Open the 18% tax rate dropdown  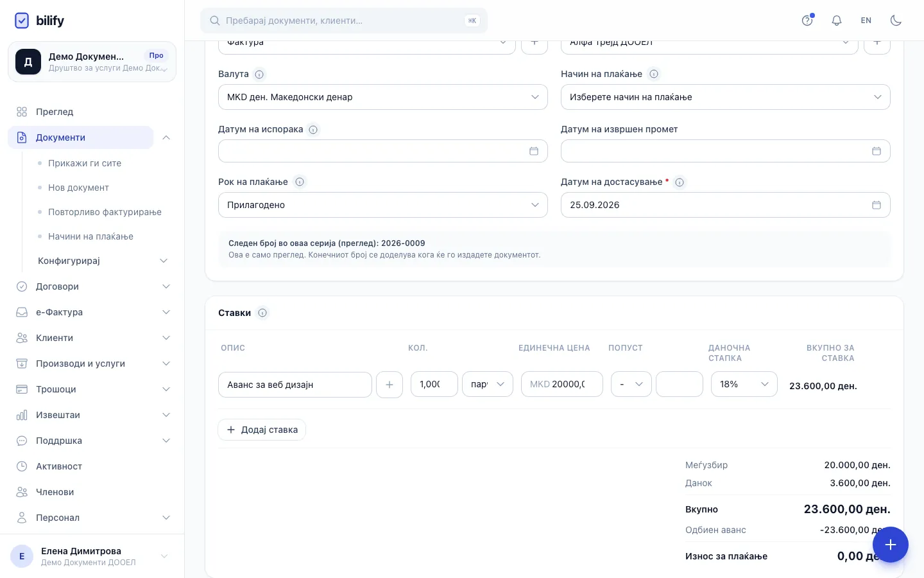click(x=744, y=384)
